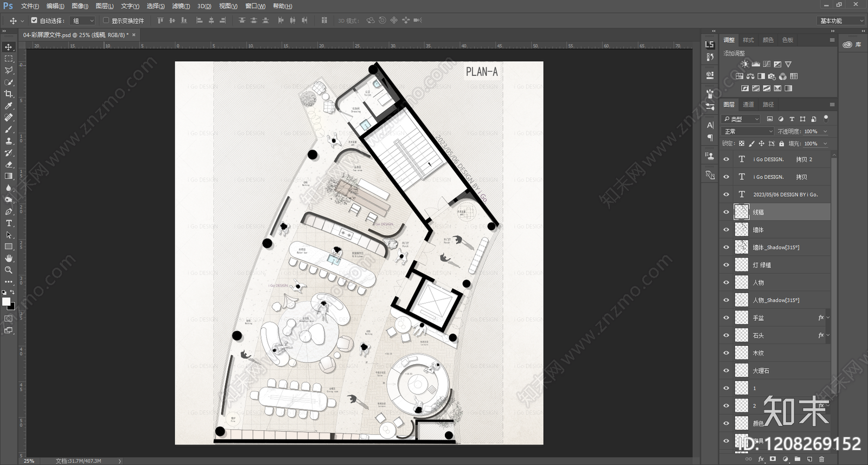Image resolution: width=868 pixels, height=465 pixels.
Task: Open the blend mode 正常 dropdown
Action: coord(749,131)
